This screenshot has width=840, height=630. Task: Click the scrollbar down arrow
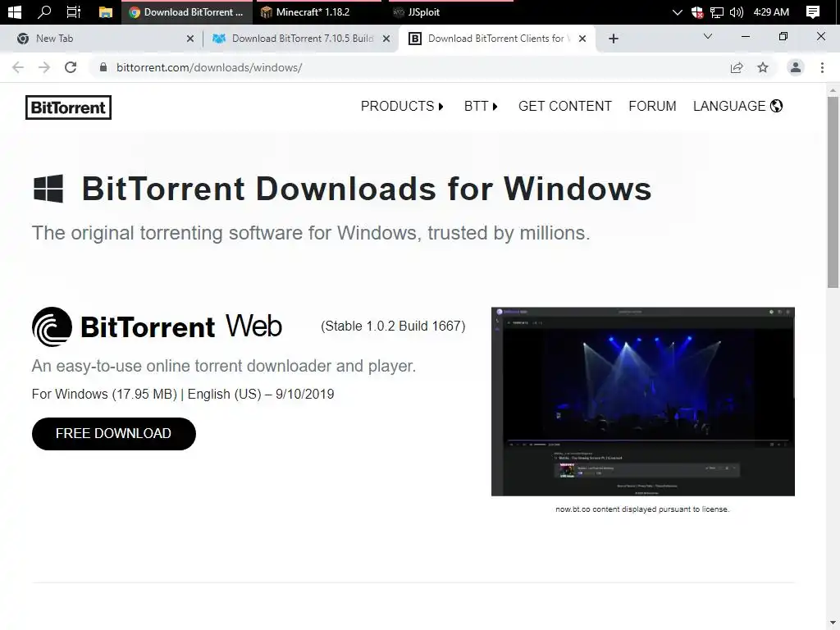point(833,623)
